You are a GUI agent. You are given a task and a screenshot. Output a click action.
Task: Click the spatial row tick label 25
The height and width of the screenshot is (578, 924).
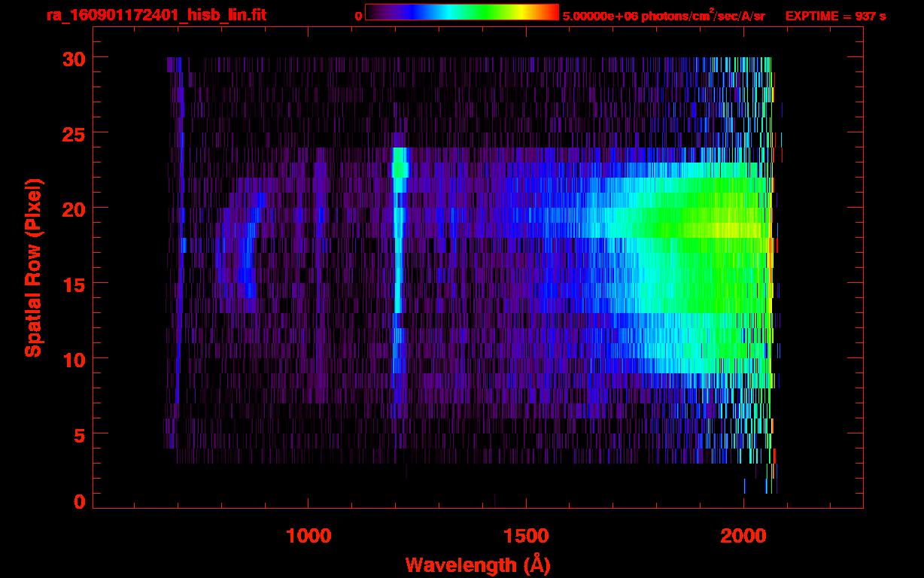(x=74, y=133)
